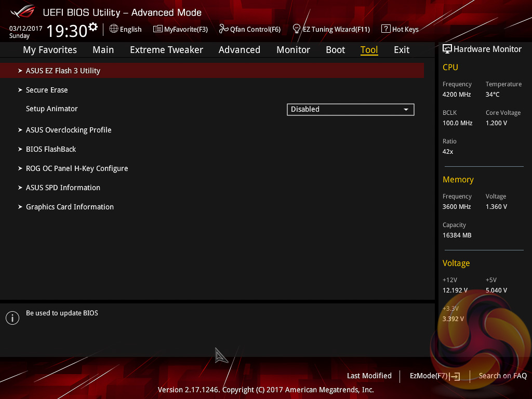Click the +5V reading 5.040 V
The width and height of the screenshot is (532, 399).
pyautogui.click(x=496, y=290)
